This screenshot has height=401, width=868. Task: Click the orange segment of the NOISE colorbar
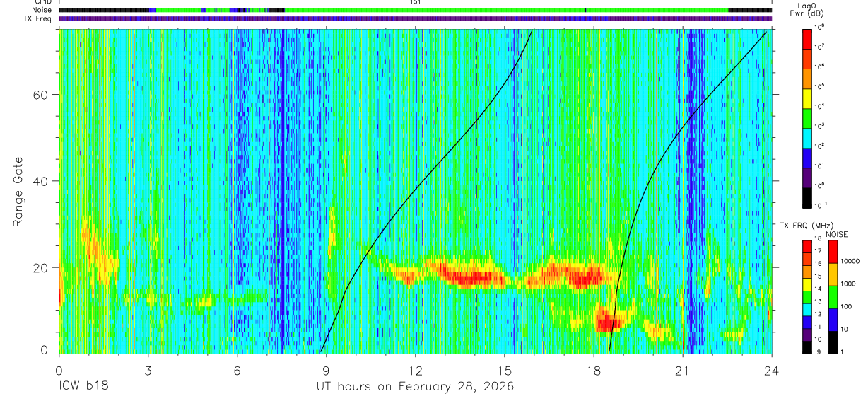coord(833,274)
